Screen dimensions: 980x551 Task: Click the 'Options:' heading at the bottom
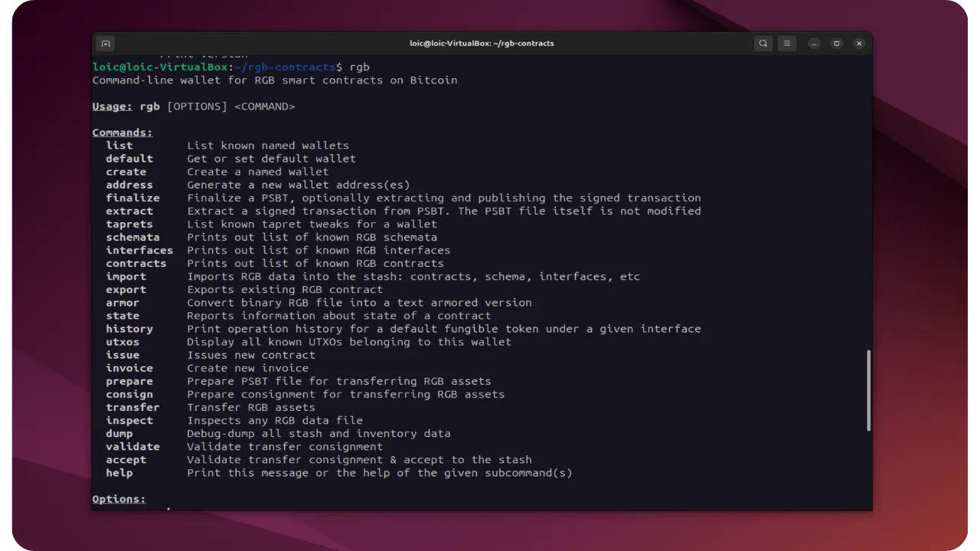[118, 499]
